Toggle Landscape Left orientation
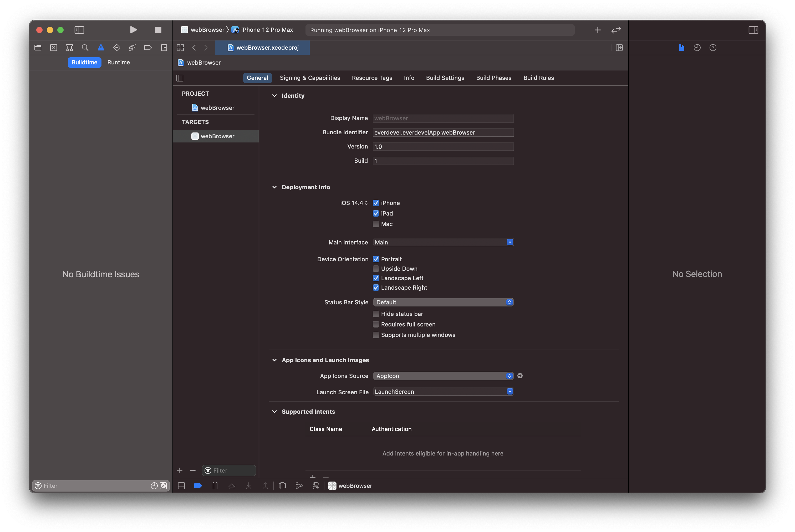795x532 pixels. coord(376,278)
